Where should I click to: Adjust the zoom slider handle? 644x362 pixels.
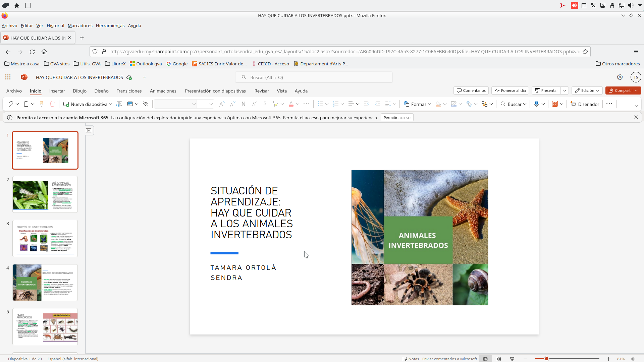(x=546, y=359)
